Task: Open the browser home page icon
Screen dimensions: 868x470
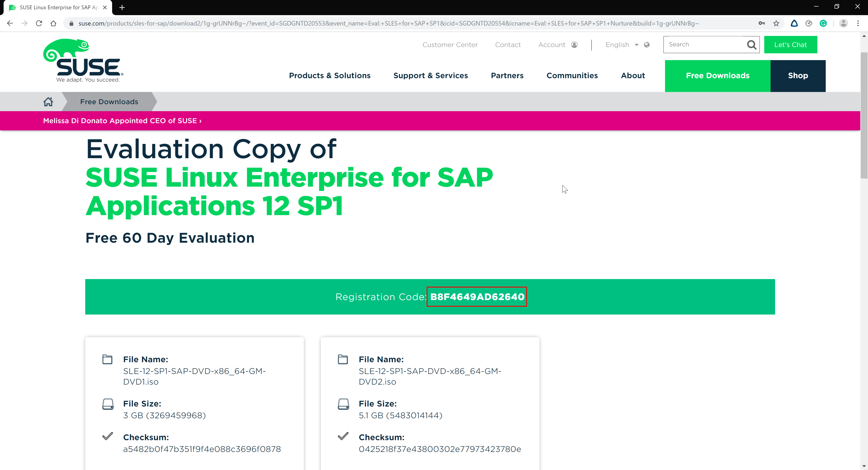Action: 53,23
